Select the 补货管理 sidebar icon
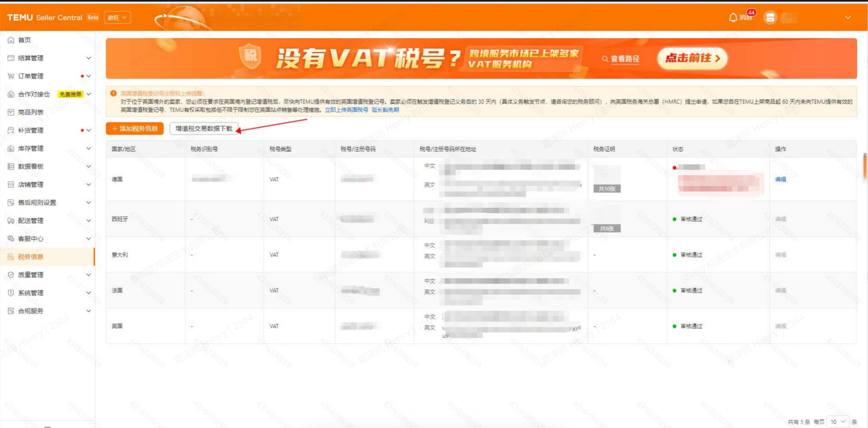 point(12,130)
